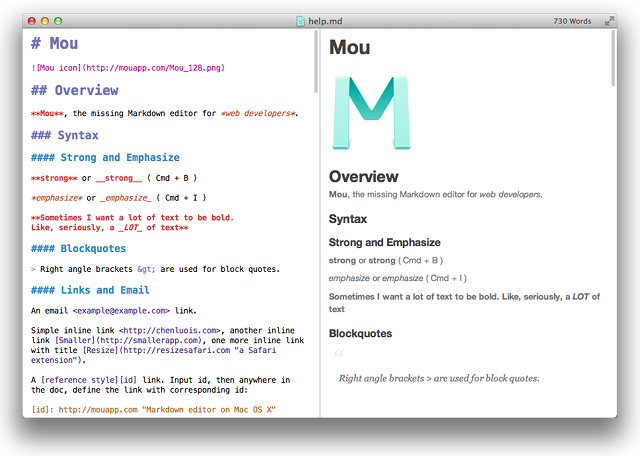Click the green zoom window button

click(58, 21)
